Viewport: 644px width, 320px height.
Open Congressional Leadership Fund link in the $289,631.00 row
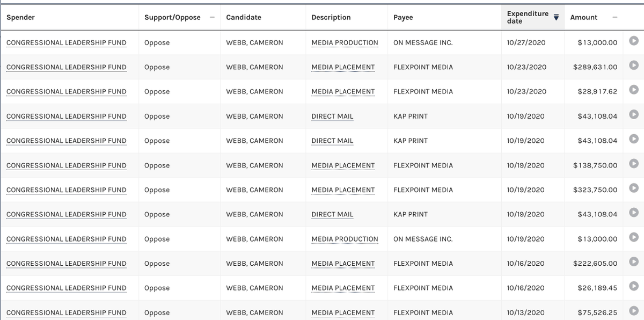coord(67,67)
